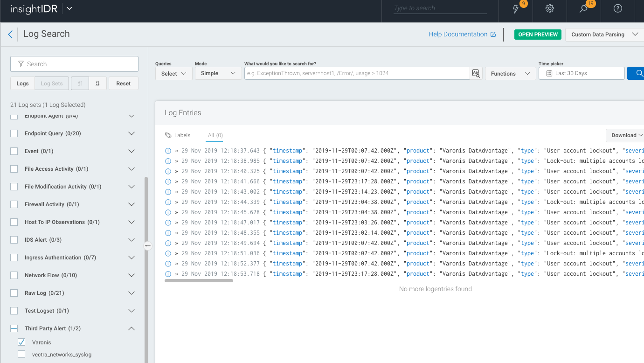
Task: Open info icon for 12:18:41.666 entry
Action: (x=168, y=181)
